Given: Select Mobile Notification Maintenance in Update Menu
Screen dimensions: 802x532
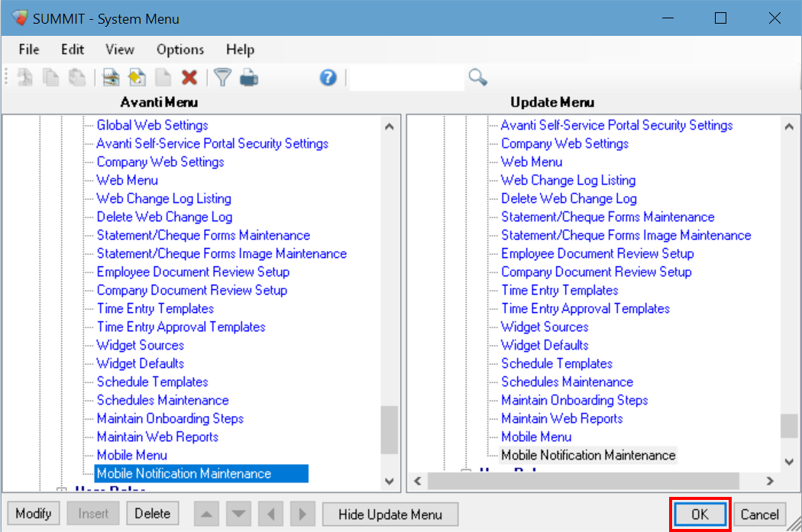Looking at the screenshot, I should point(588,456).
